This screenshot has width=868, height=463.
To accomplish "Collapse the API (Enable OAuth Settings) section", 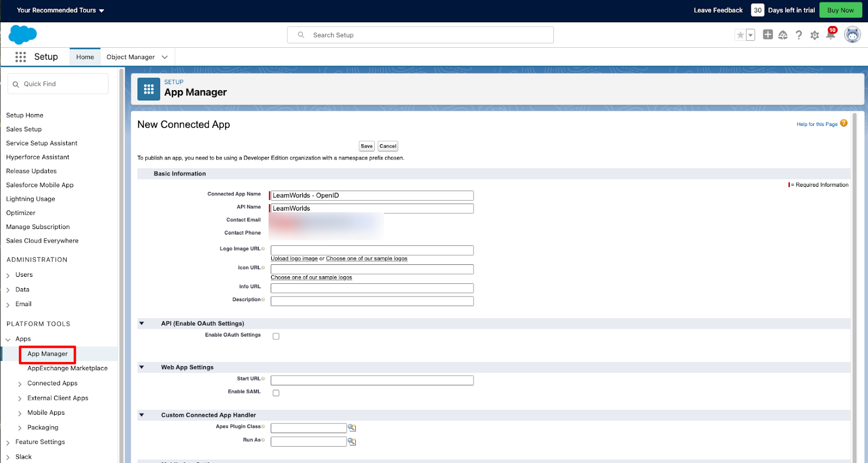I will (142, 324).
